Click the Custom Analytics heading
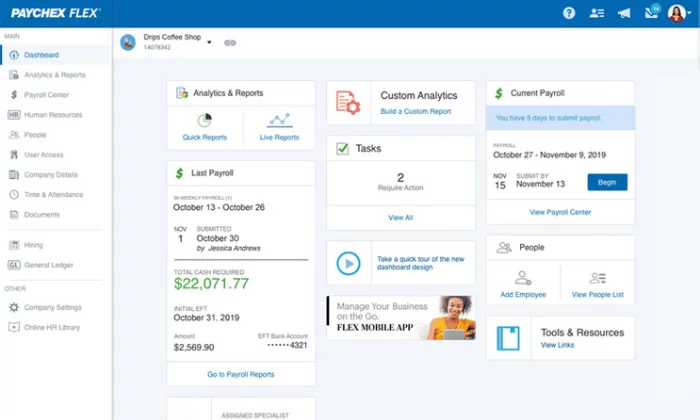This screenshot has width=700, height=420. point(419,95)
